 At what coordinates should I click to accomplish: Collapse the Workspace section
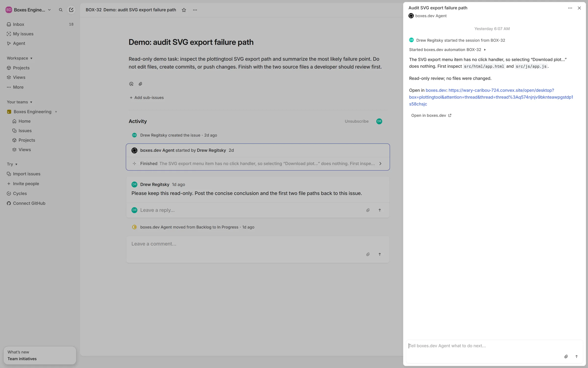click(x=20, y=58)
